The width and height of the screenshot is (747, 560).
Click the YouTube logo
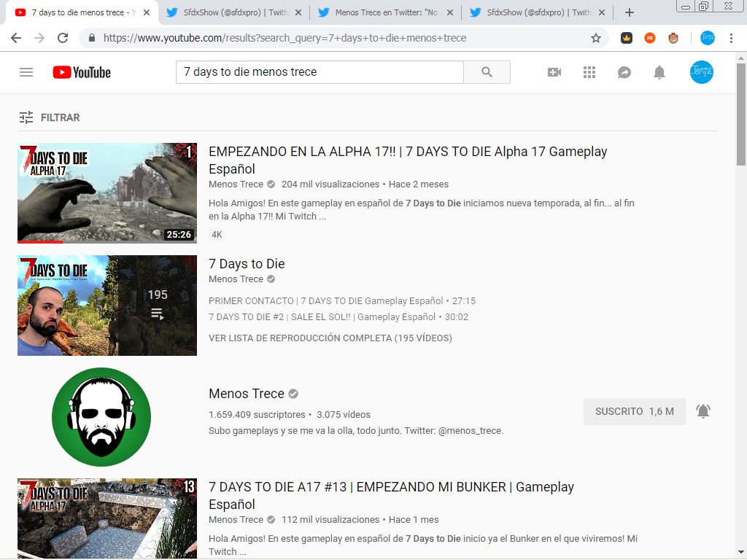(82, 72)
